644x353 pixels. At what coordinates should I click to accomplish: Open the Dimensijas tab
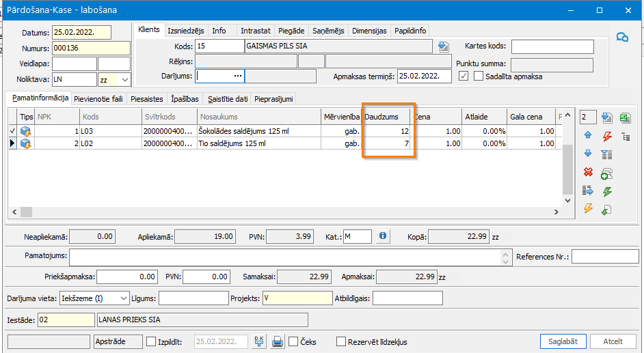[x=369, y=31]
